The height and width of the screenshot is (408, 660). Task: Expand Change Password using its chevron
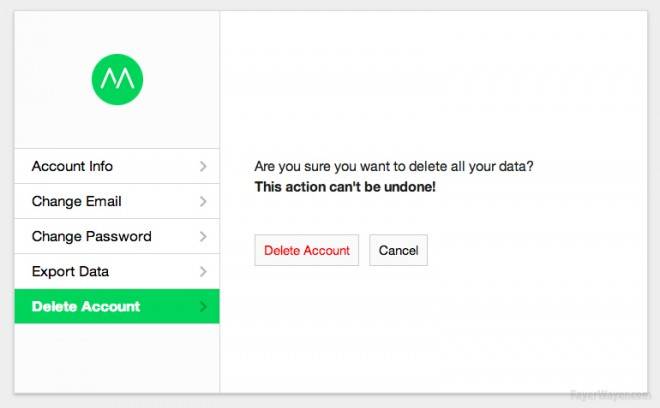203,236
